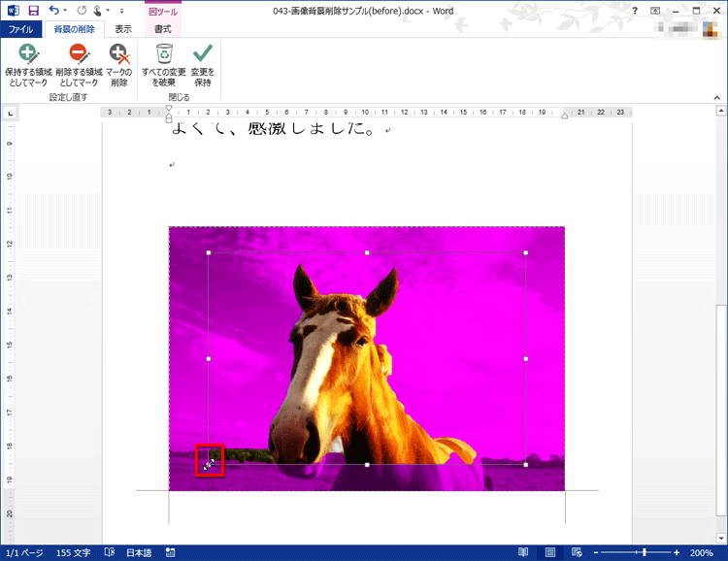The image size is (728, 561).
Task: Toggle touch/mouse mode icon
Action: [x=97, y=11]
